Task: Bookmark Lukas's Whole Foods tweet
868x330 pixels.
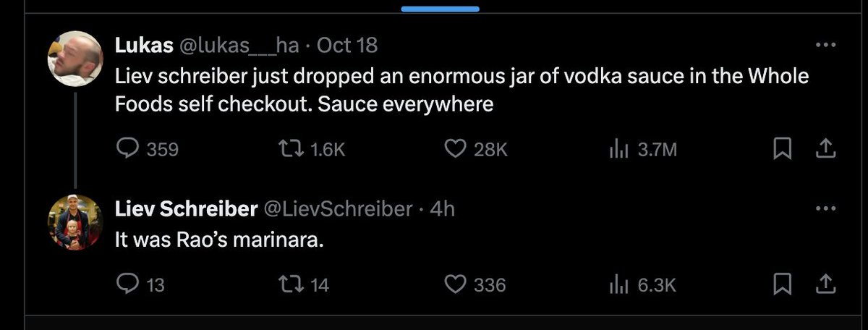Action: [781, 149]
